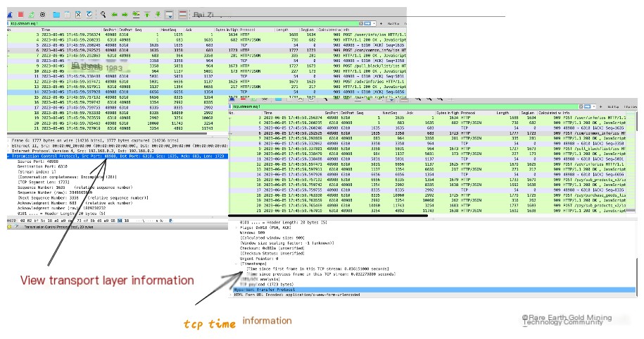The image size is (644, 339).
Task: Open Find Packet with the magnifier icon
Action: 103,14
